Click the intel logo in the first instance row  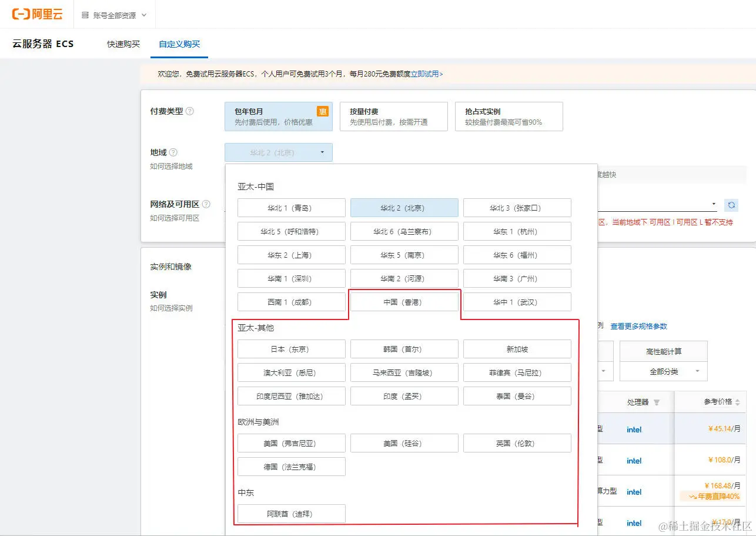click(x=634, y=430)
